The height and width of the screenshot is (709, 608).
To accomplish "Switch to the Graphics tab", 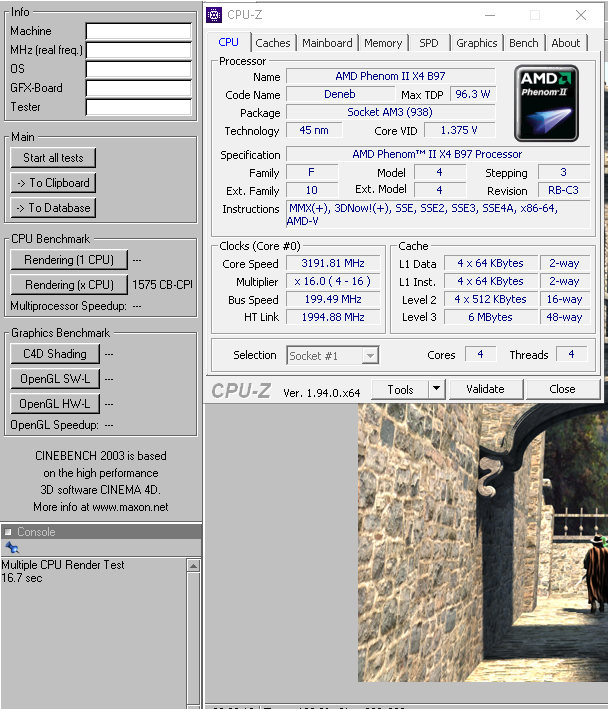I will tap(476, 43).
